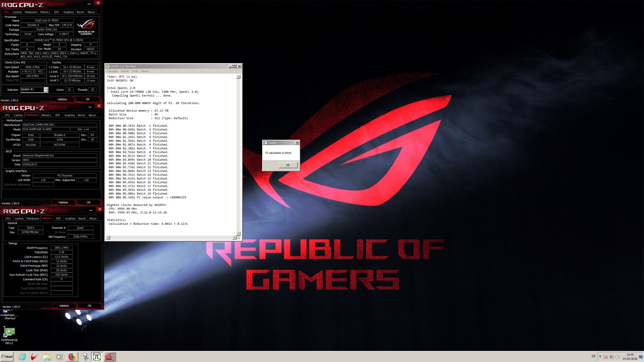
Task: Click GPUPI horizontal scrollbar right arrow
Action: tap(234, 237)
